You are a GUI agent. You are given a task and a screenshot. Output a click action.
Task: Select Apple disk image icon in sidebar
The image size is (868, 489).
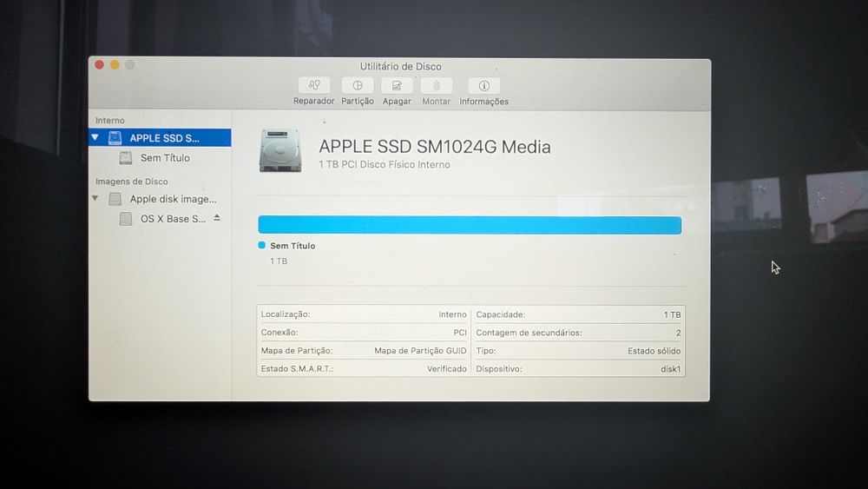pos(115,199)
